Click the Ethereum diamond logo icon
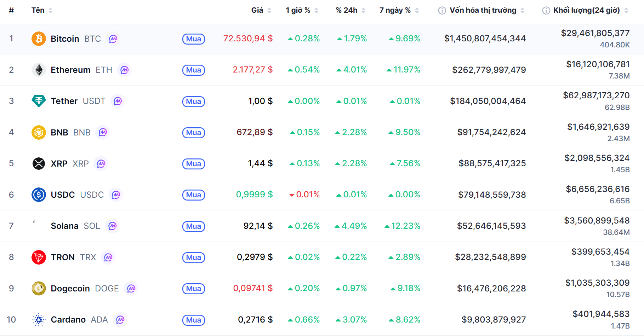The image size is (644, 336). pyautogui.click(x=39, y=70)
